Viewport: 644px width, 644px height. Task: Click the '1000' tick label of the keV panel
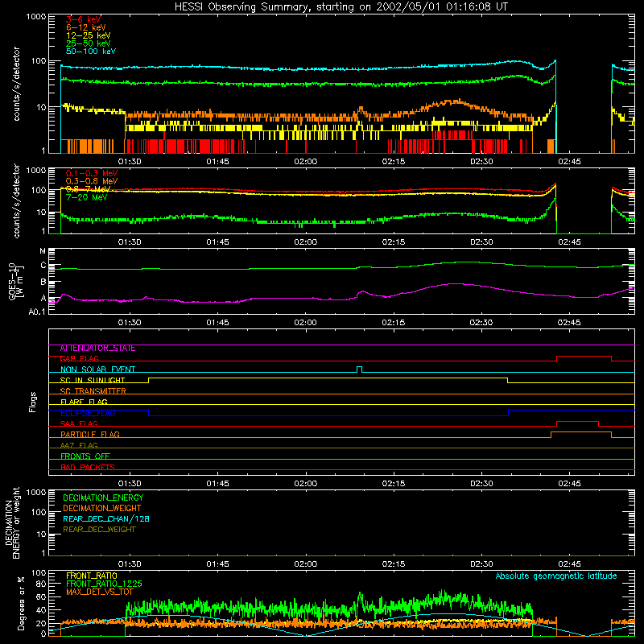(36, 17)
